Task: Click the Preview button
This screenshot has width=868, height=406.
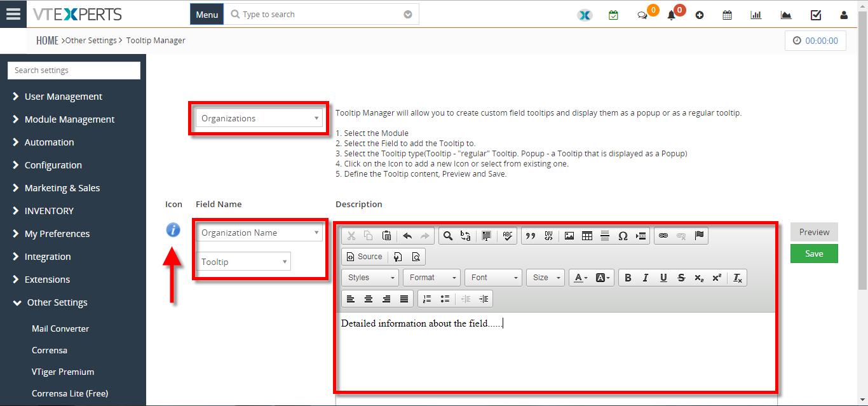Action: (814, 232)
